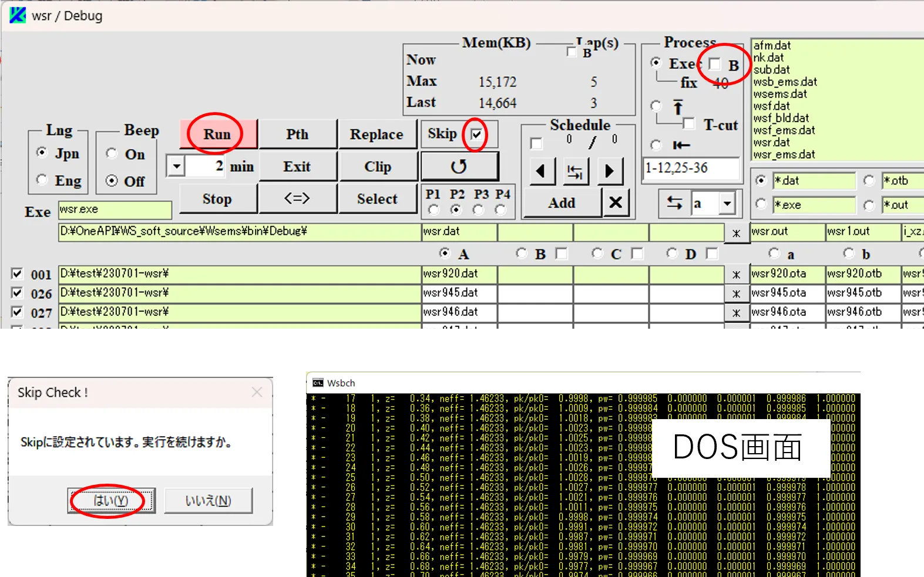
Task: Click the Replace button
Action: [377, 134]
